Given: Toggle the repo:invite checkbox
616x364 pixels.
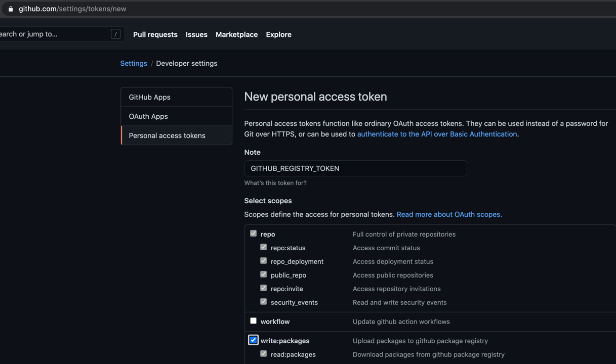Looking at the screenshot, I should coord(263,288).
